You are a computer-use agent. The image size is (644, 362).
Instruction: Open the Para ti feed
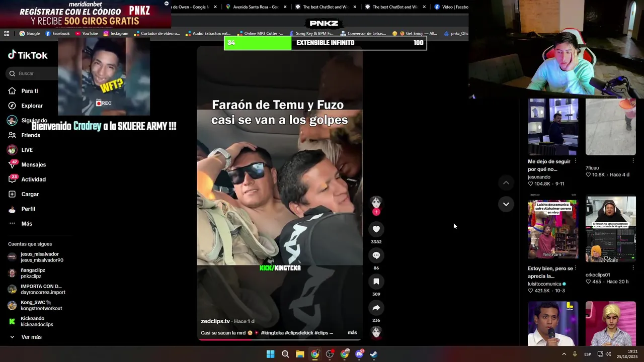point(29,91)
